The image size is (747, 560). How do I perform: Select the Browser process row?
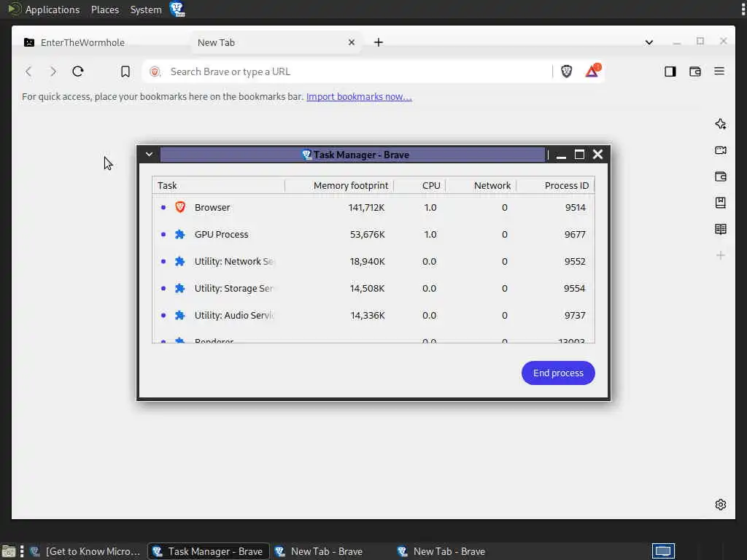coord(373,207)
